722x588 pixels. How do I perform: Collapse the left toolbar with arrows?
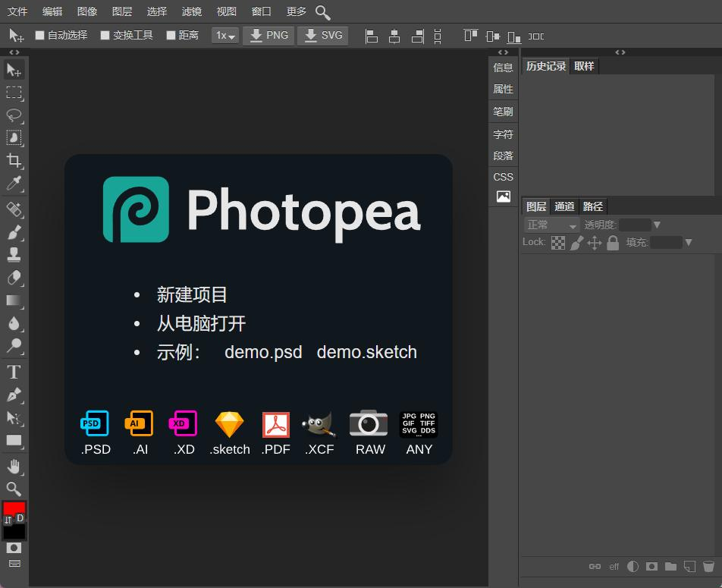coord(14,52)
